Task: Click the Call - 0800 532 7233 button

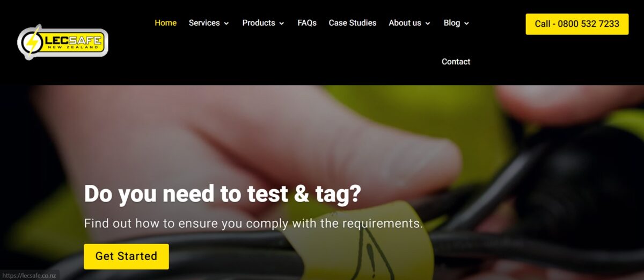Action: [577, 24]
